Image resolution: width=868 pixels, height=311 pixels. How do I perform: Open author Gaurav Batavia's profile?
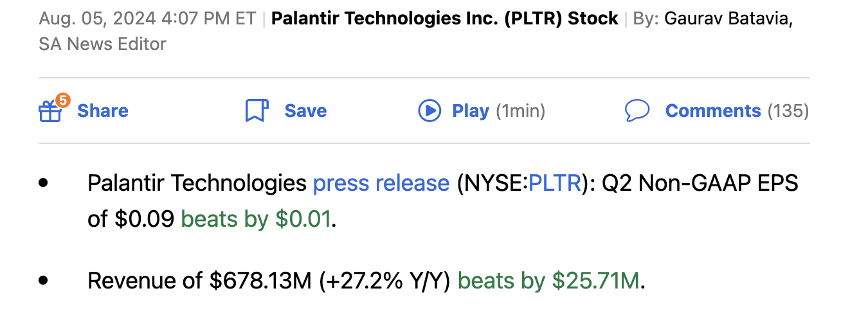728,19
